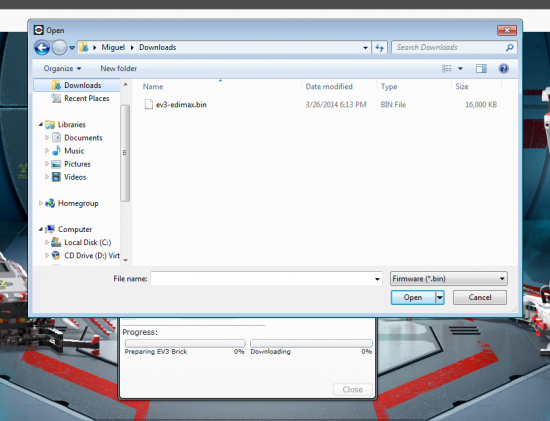
Task: Click the Cancel button
Action: pyautogui.click(x=480, y=298)
